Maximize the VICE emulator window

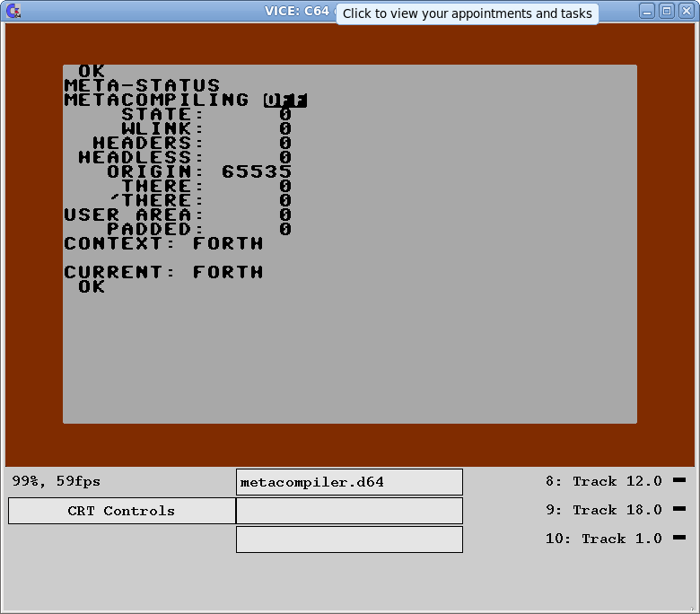click(x=667, y=11)
